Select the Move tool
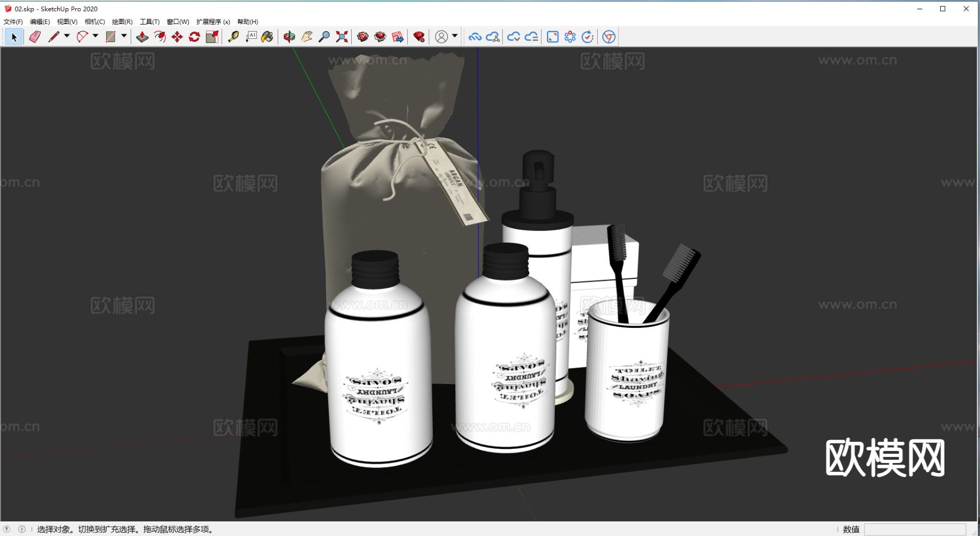The image size is (980, 536). [177, 37]
